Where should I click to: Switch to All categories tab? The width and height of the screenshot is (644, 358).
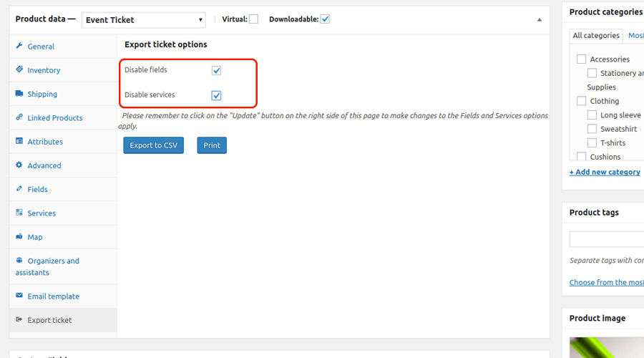[596, 36]
